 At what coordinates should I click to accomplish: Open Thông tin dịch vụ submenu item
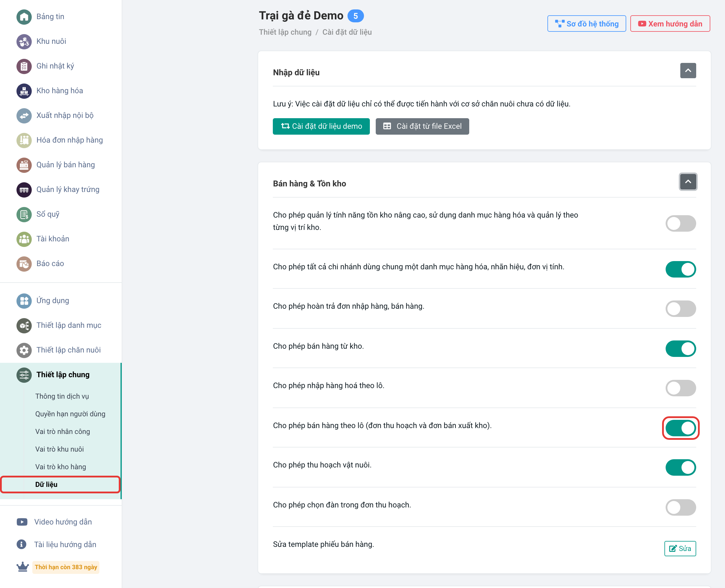[x=62, y=396]
